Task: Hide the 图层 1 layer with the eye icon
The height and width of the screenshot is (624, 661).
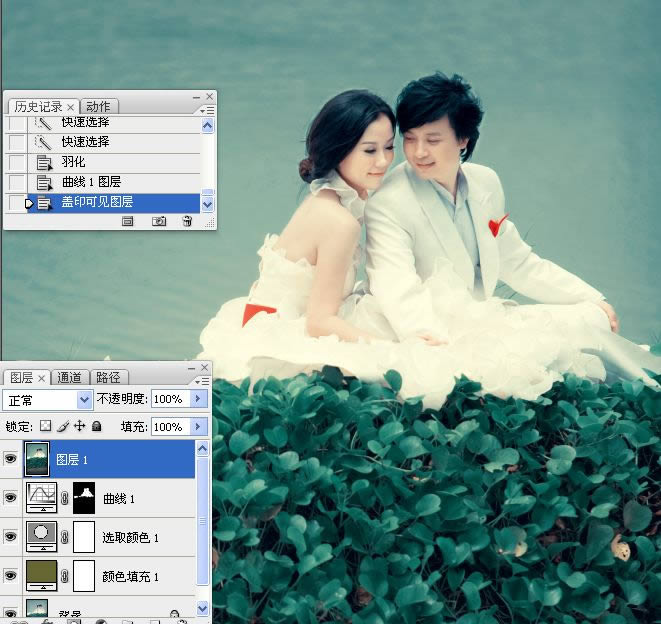Action: (11, 459)
